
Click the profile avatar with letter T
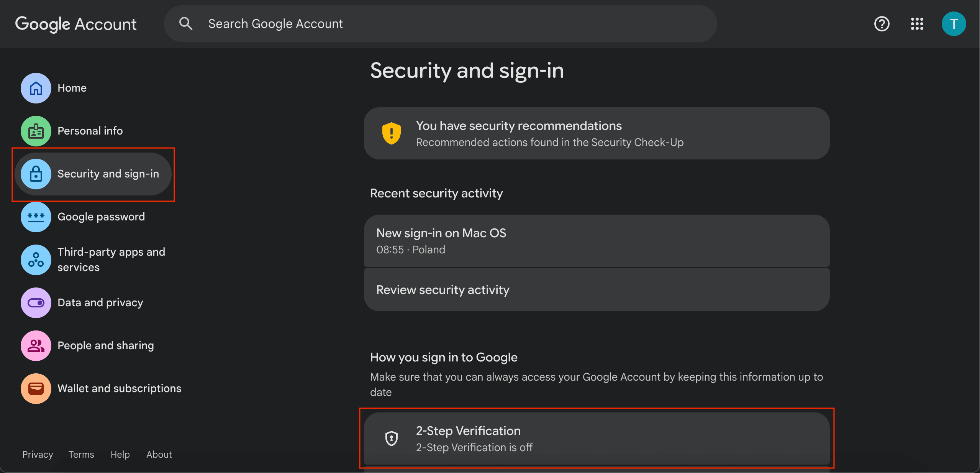pos(954,24)
